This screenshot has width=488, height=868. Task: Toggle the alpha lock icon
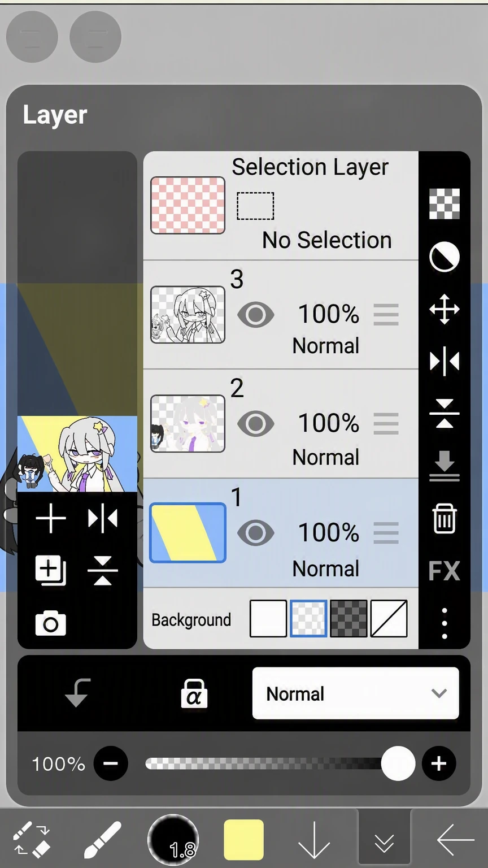tap(194, 693)
